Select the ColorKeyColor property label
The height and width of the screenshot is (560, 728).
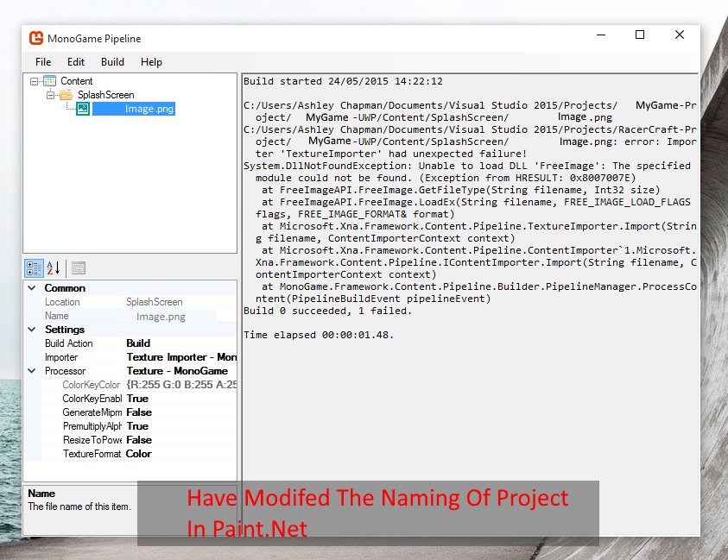[91, 385]
